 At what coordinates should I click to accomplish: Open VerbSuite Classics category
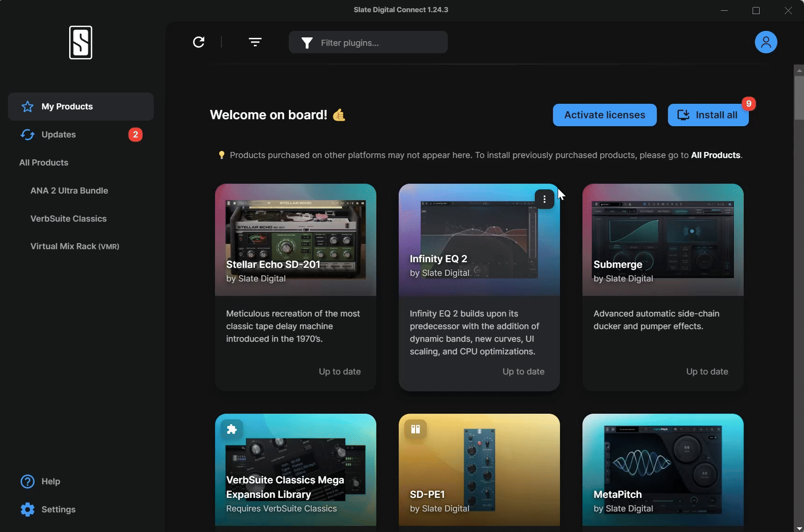68,219
